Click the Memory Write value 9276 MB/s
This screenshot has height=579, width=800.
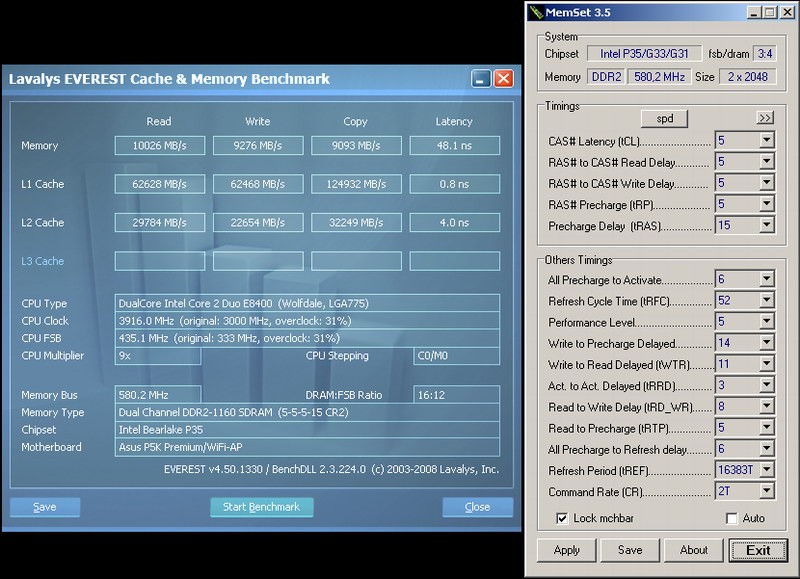(x=258, y=145)
